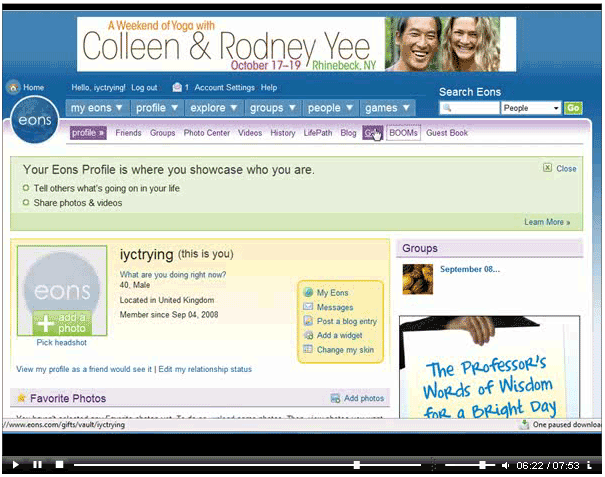The image size is (605, 477).
Task: Click the add a photo plus button
Action: [62, 323]
